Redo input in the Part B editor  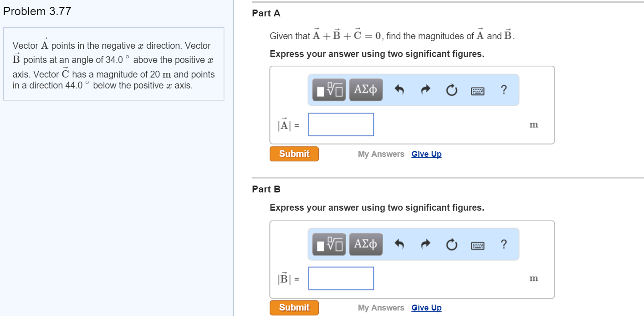pyautogui.click(x=424, y=244)
